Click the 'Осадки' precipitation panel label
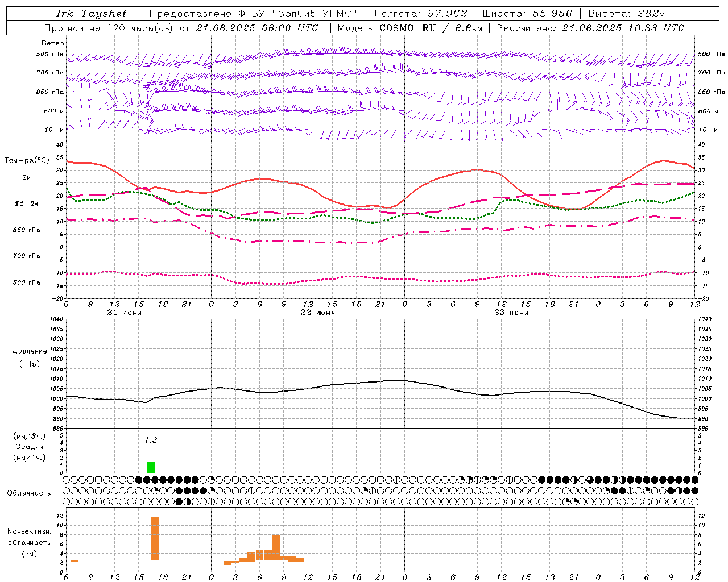Screen dimensions: 728x582 [29, 447]
